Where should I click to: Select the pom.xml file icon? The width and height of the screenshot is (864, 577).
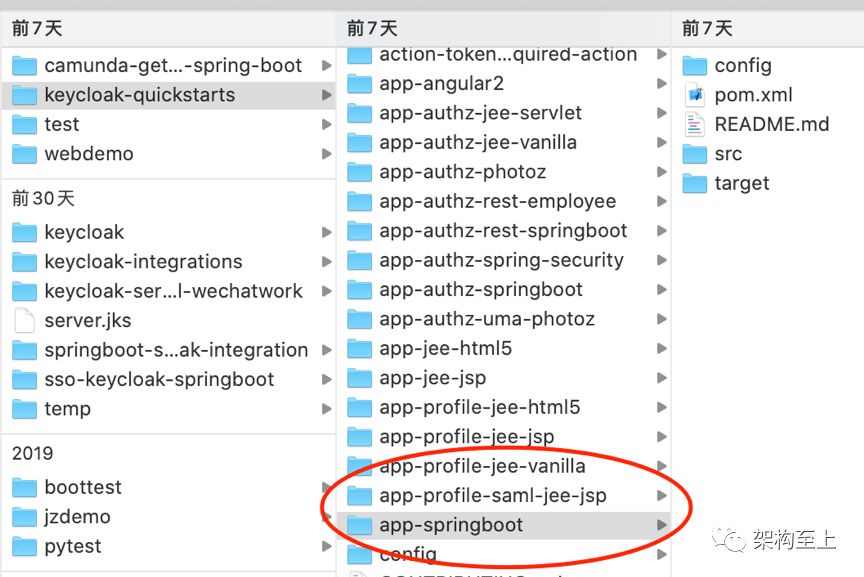(x=694, y=95)
